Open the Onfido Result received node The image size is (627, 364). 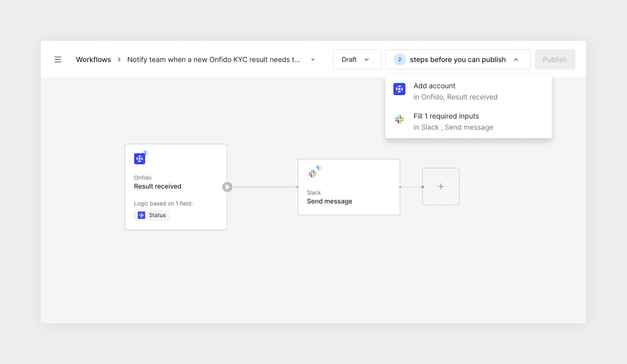(176, 187)
